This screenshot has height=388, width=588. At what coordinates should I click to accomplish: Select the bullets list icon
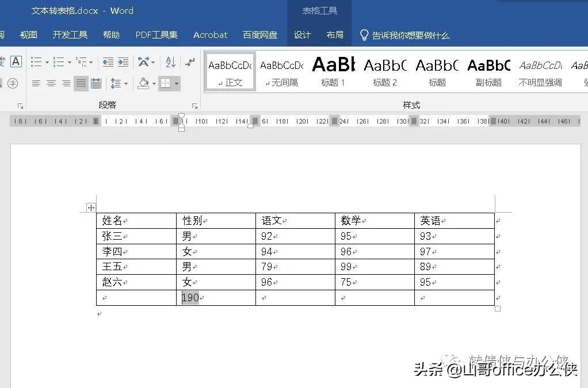tap(36, 62)
